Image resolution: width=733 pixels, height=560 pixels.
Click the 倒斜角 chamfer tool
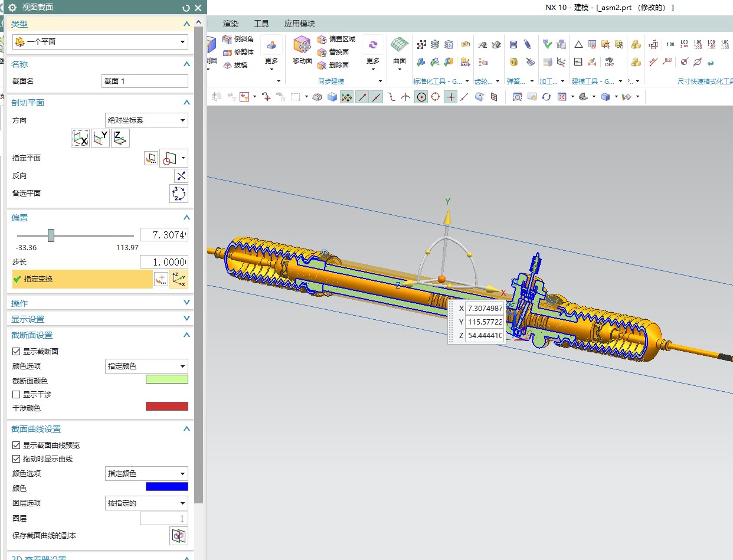click(x=238, y=40)
